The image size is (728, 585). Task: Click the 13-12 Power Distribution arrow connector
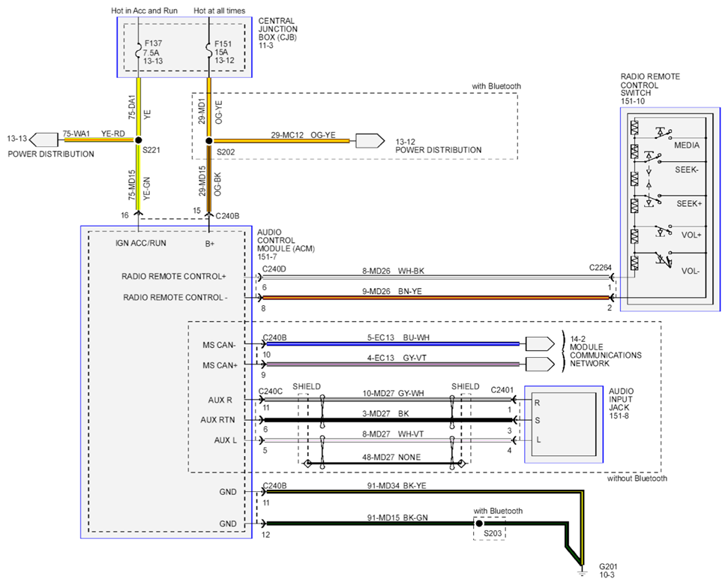tap(370, 141)
